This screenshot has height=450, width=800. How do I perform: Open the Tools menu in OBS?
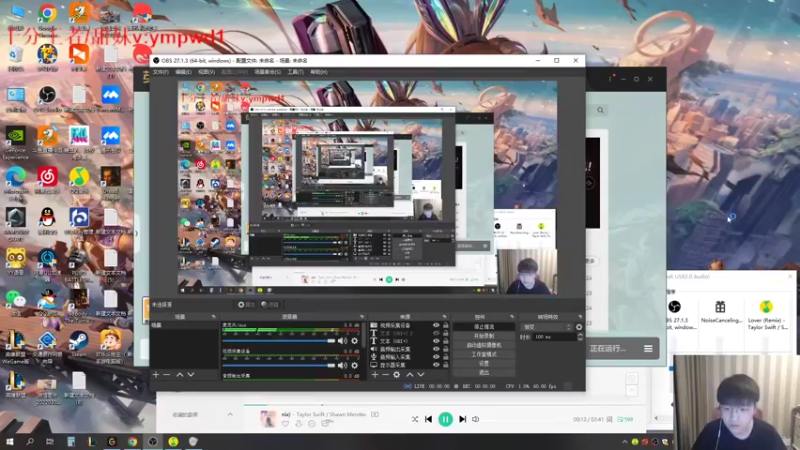click(x=295, y=72)
